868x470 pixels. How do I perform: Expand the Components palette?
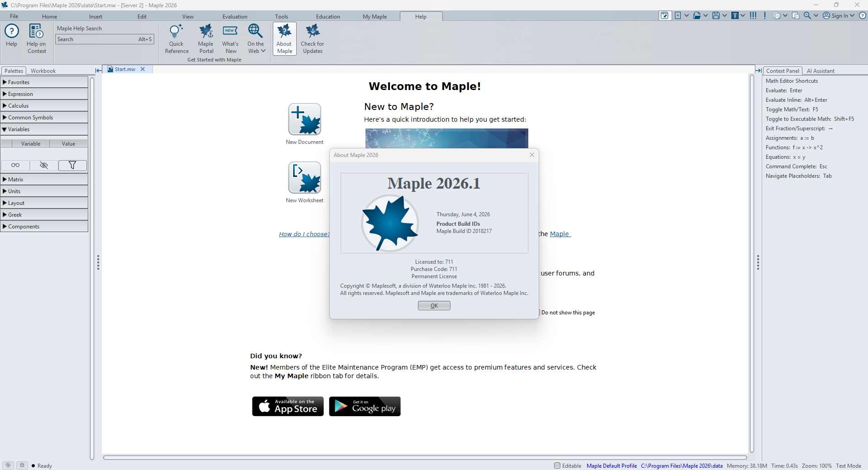coord(44,227)
